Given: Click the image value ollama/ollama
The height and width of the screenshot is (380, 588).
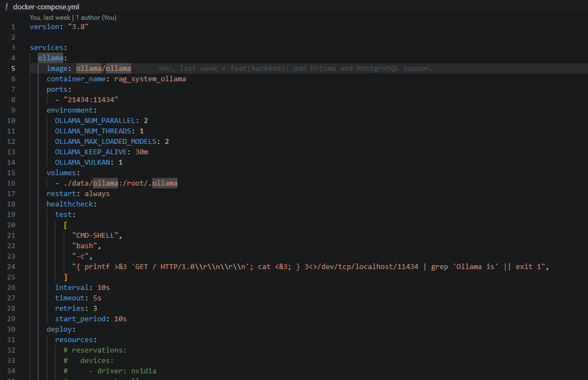Looking at the screenshot, I should click(x=103, y=68).
